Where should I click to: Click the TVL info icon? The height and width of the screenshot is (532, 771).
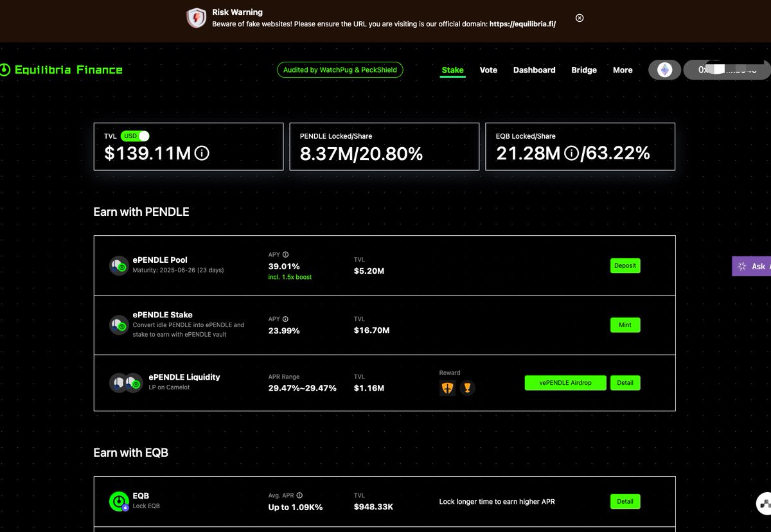pyautogui.click(x=202, y=154)
